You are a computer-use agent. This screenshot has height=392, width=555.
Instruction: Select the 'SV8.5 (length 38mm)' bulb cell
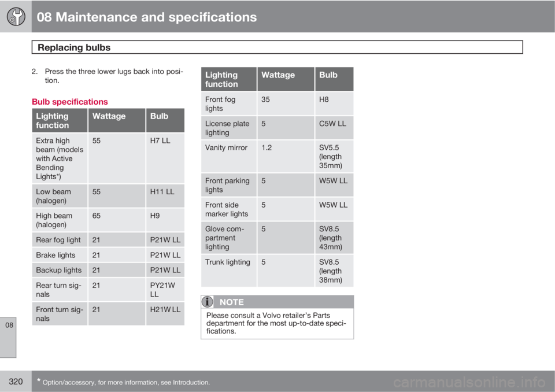(x=334, y=271)
